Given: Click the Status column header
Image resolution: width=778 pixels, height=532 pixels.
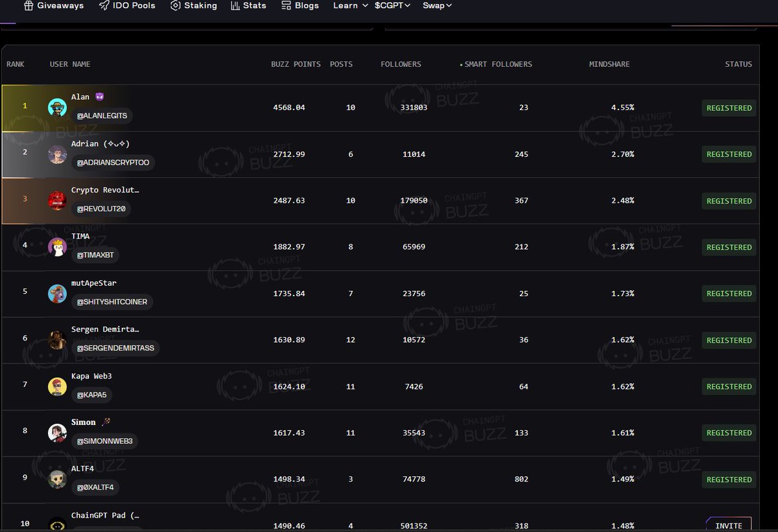Looking at the screenshot, I should pos(738,64).
